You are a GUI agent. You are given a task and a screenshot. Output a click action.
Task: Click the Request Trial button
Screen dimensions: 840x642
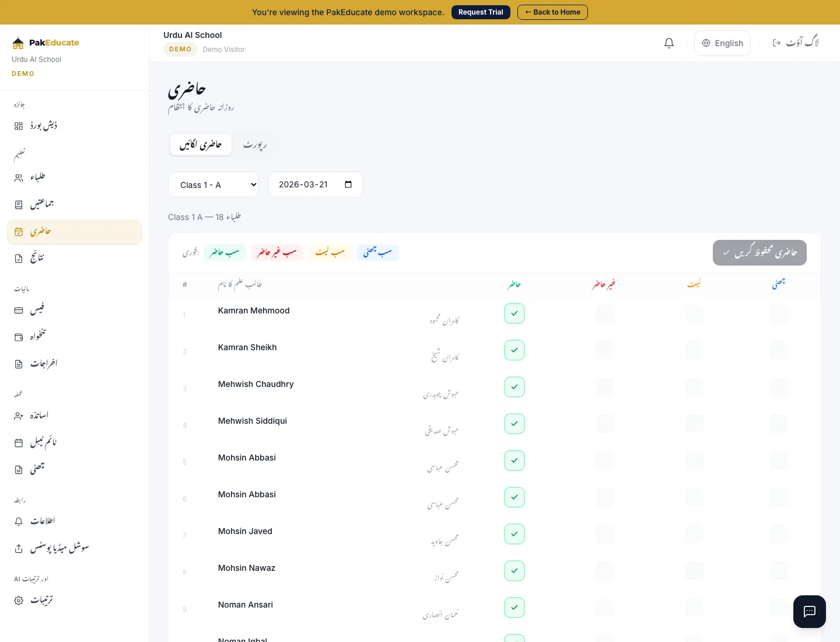pyautogui.click(x=481, y=12)
